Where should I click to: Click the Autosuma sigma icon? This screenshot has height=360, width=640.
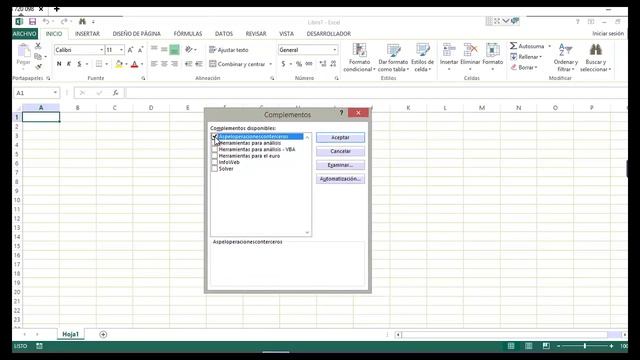tap(513, 46)
